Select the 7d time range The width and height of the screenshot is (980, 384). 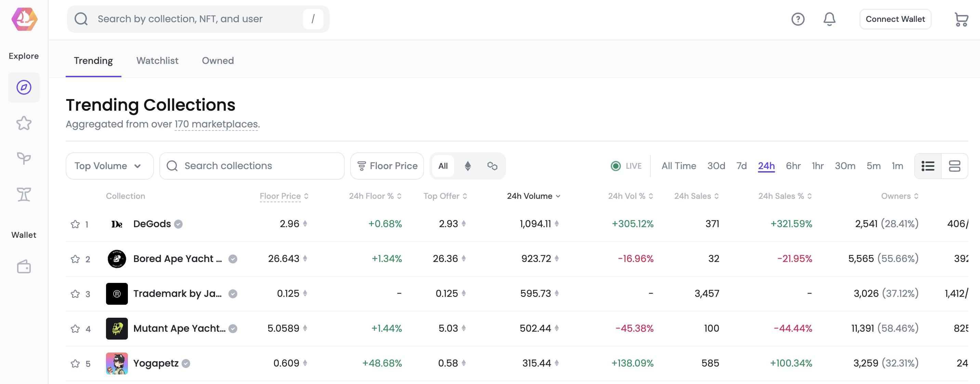[741, 166]
